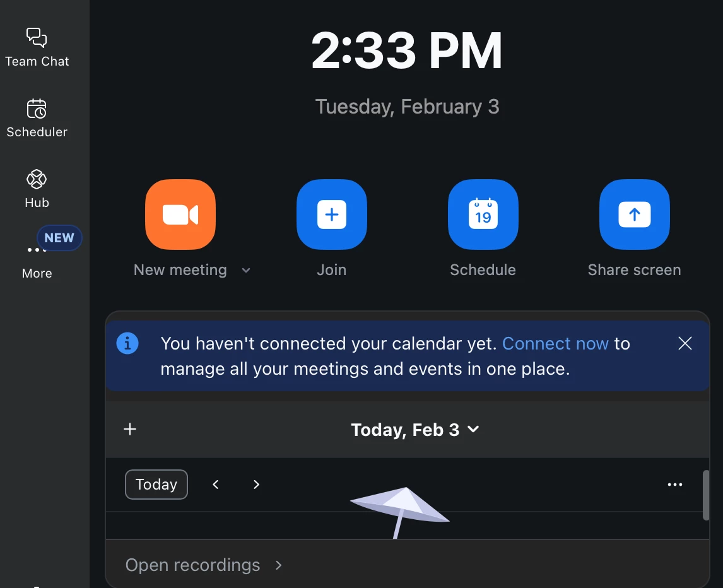Viewport: 723px width, 588px height.
Task: Open the Hub sidebar item
Action: pos(37,189)
